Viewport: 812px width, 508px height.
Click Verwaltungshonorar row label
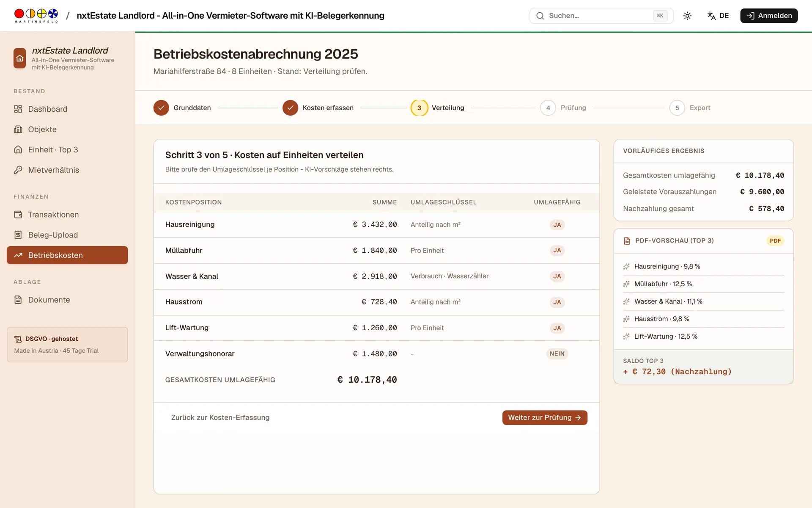coord(200,353)
